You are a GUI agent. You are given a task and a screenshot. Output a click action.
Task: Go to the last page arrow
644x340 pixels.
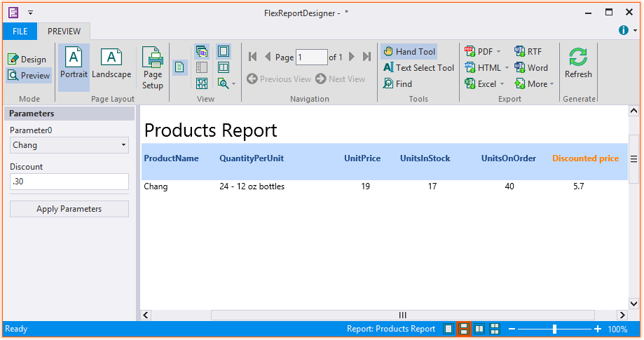[366, 57]
